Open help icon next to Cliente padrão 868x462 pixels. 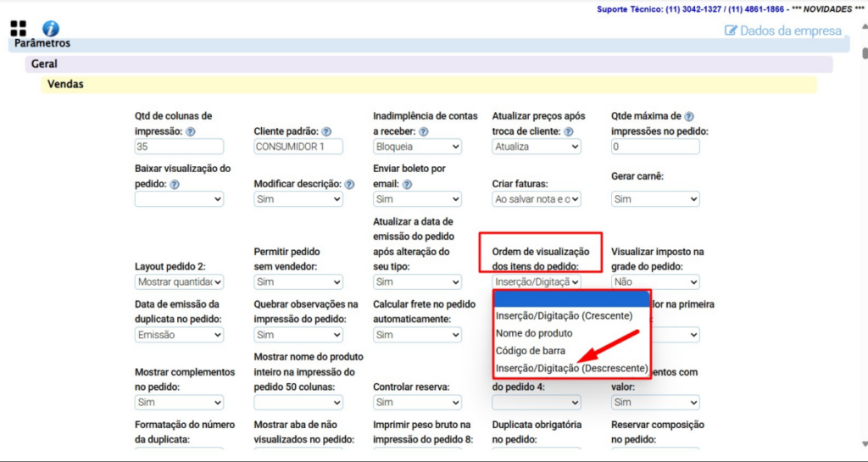[326, 131]
